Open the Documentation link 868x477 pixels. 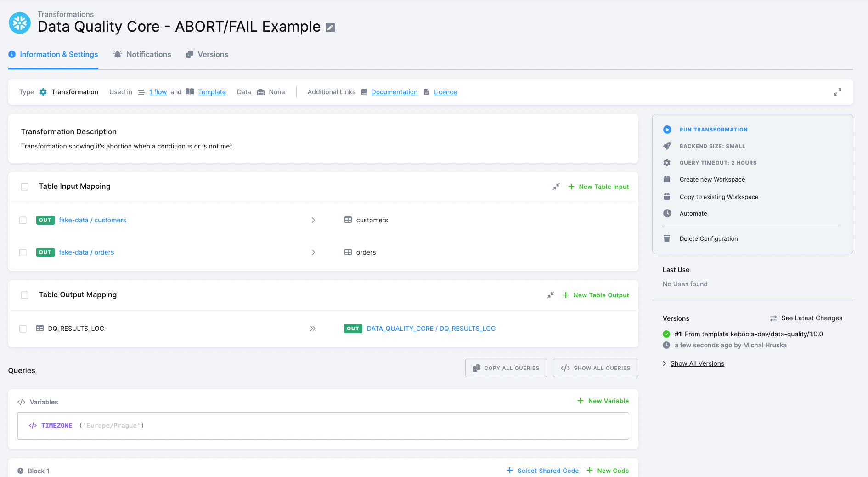394,92
